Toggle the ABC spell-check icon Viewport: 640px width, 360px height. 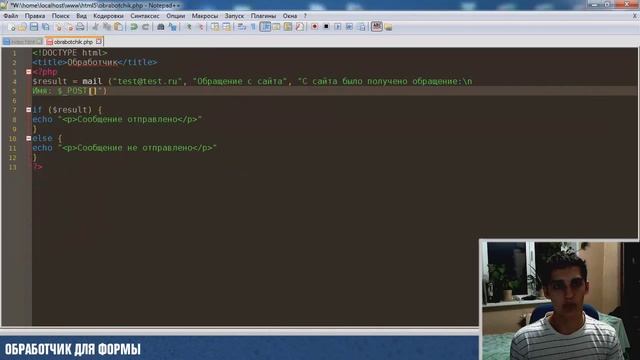[376, 27]
